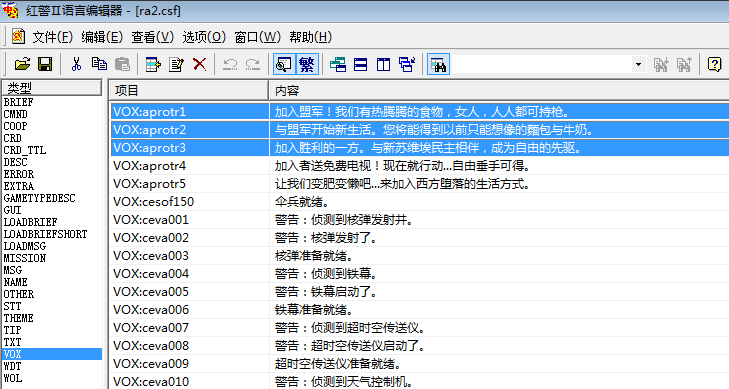Open the 选项(O) menu
This screenshot has height=389, width=729.
click(204, 37)
